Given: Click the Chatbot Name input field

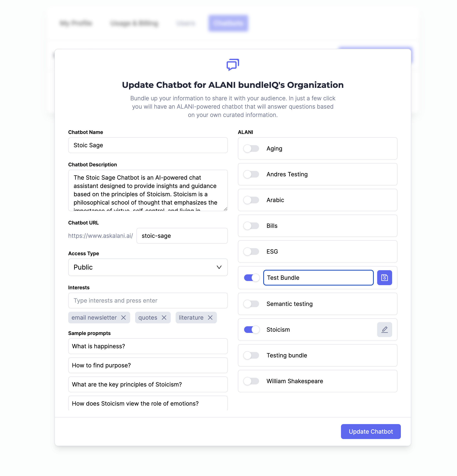Looking at the screenshot, I should pyautogui.click(x=148, y=145).
